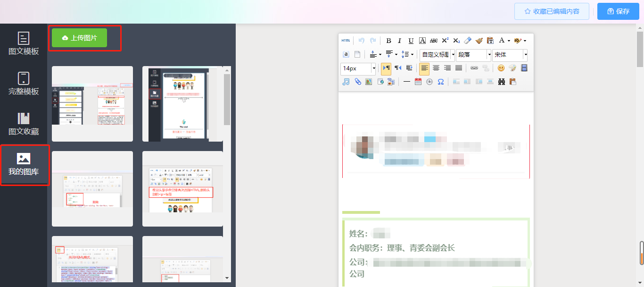Open font color picker dropdown arrow
This screenshot has height=287, width=644.
508,41
